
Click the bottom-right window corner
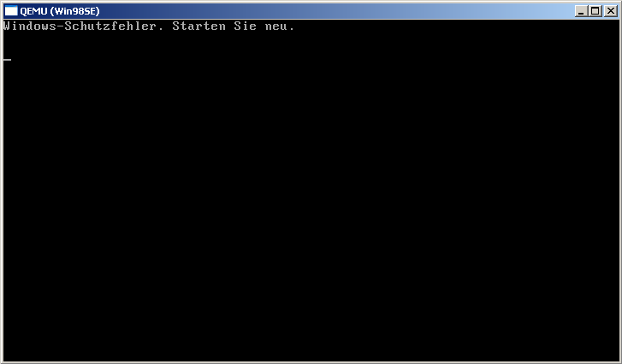click(620, 362)
